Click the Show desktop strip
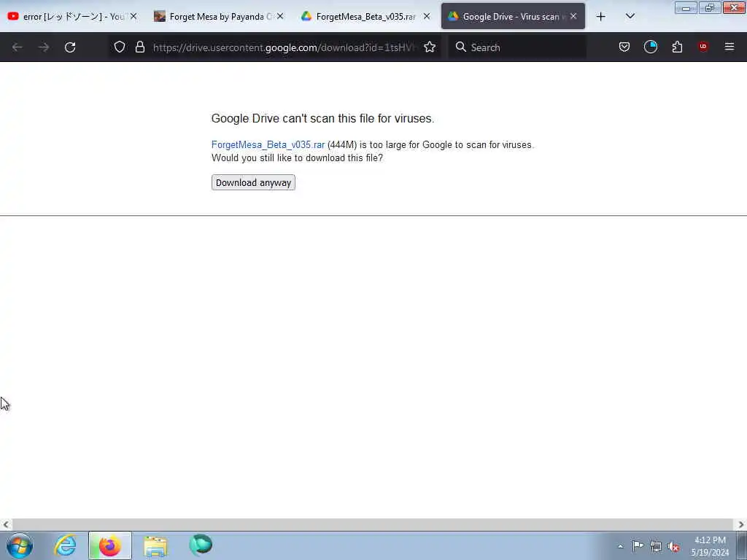Viewport: 747px width, 560px height. pyautogui.click(x=742, y=545)
